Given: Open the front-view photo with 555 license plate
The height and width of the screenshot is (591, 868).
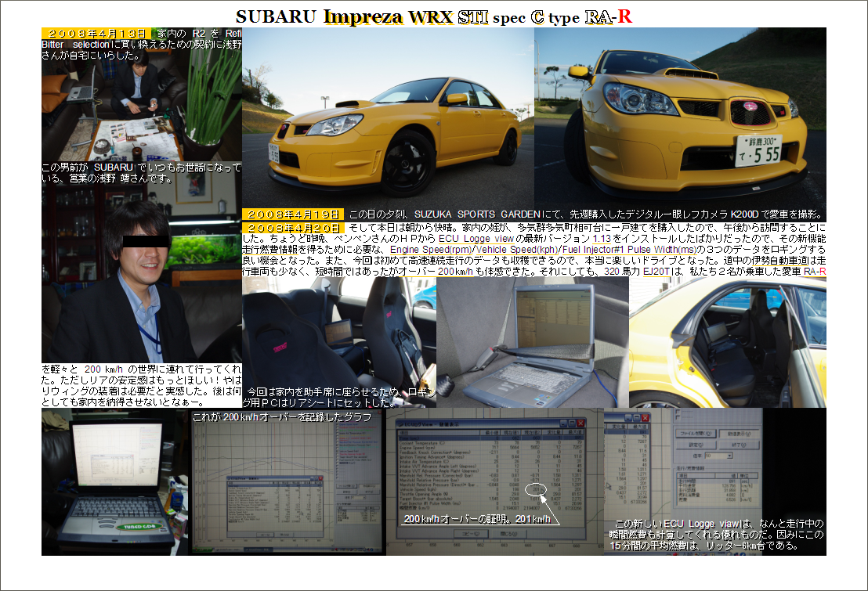Looking at the screenshot, I should tap(680, 117).
